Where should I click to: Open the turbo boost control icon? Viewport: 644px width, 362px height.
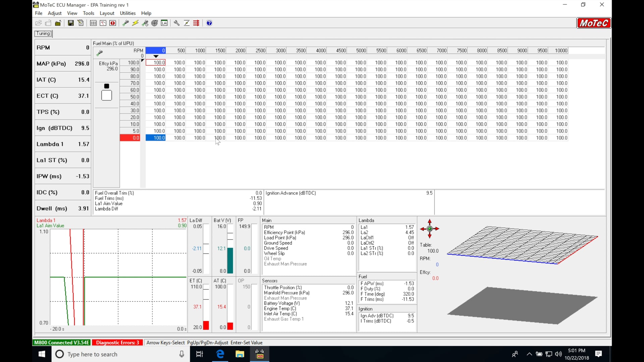[154, 23]
